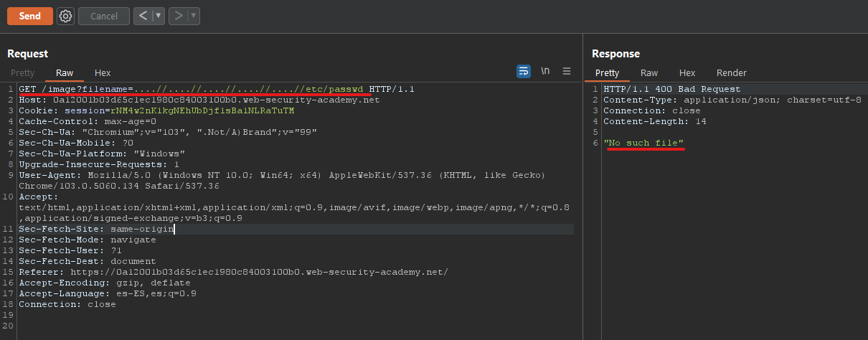
Task: Open the Request Hex tab
Action: tap(103, 73)
